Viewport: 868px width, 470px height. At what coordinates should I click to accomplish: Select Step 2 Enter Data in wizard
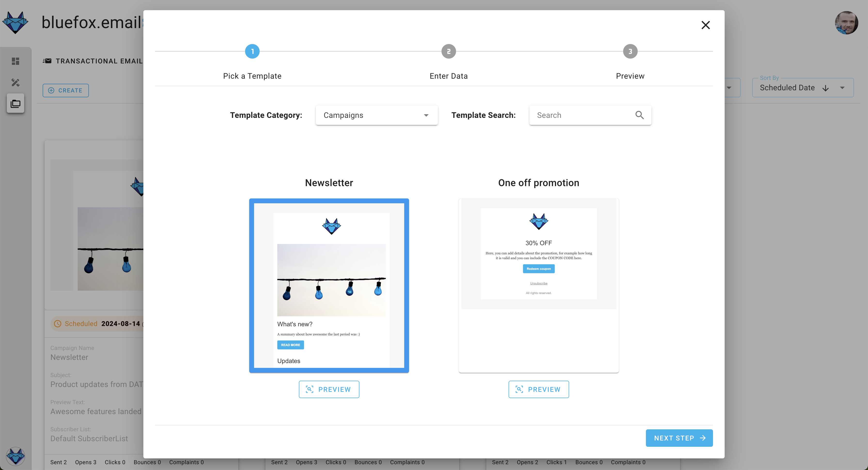point(448,52)
